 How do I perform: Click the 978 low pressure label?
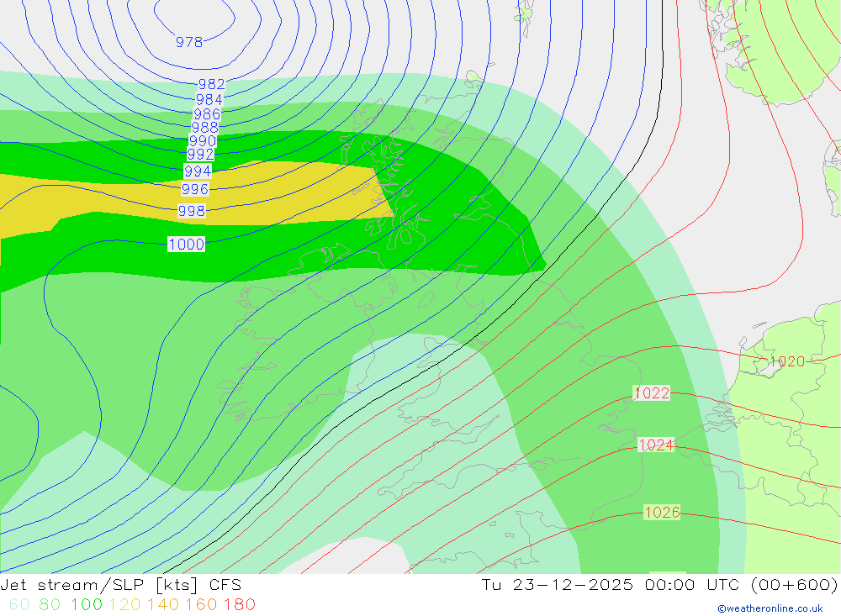(x=188, y=42)
